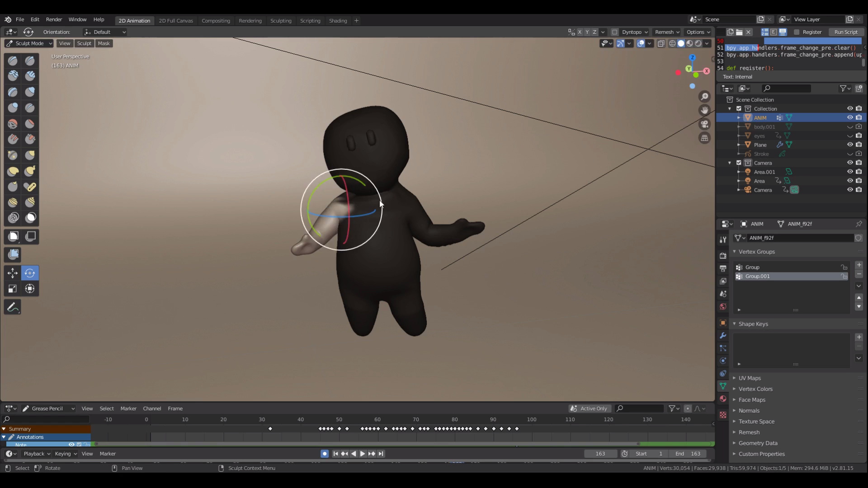The height and width of the screenshot is (488, 868).
Task: Toggle Active Only in dope sheet
Action: click(x=590, y=408)
